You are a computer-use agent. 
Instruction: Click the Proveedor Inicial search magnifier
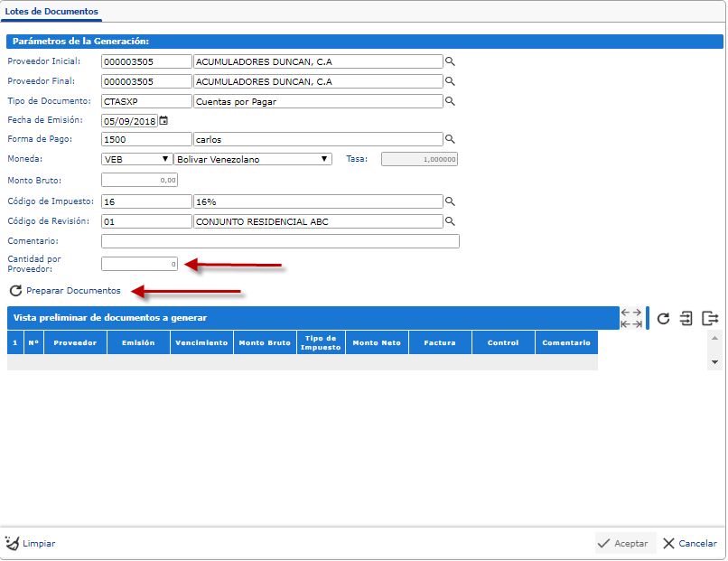click(450, 61)
